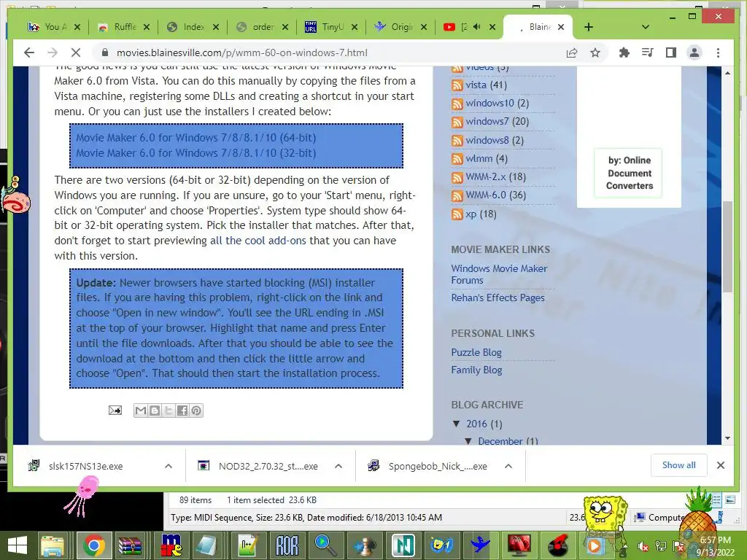This screenshot has width=747, height=560.
Task: Open the slsk157NS13e.exe download
Action: [x=86, y=466]
